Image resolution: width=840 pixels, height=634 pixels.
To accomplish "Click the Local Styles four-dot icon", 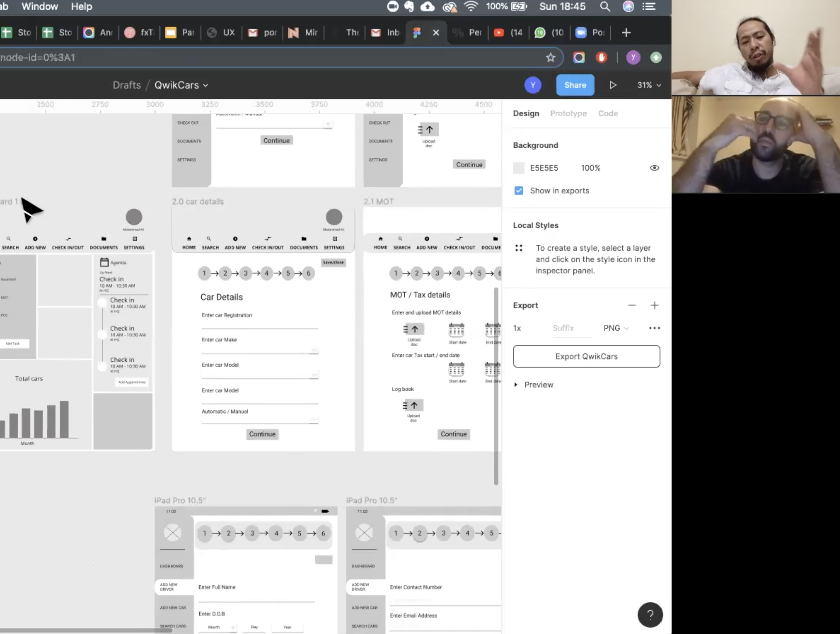I will tap(519, 248).
